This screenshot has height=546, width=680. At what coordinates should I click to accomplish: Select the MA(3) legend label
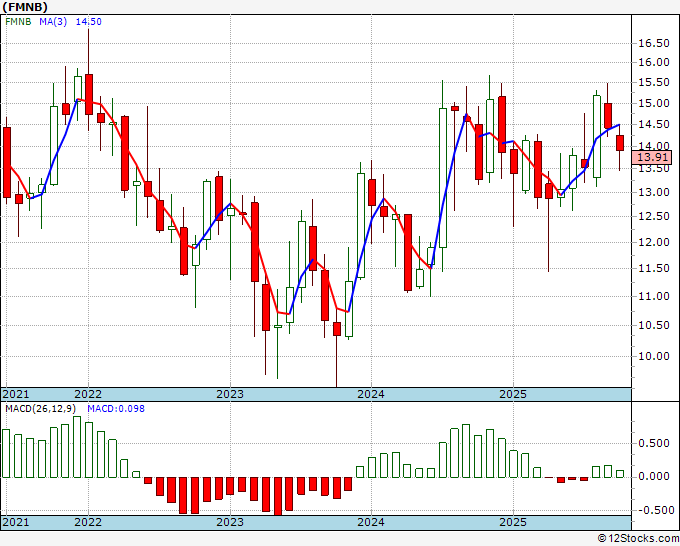click(53, 22)
